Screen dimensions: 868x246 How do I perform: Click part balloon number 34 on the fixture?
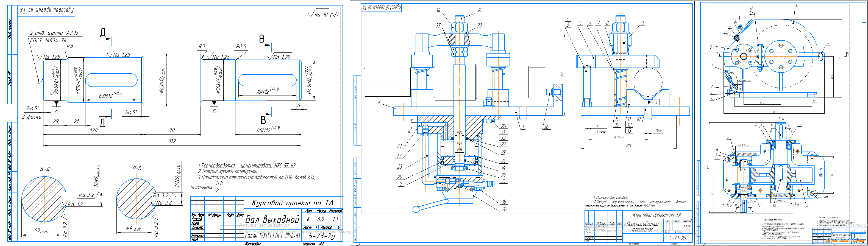(x=438, y=10)
